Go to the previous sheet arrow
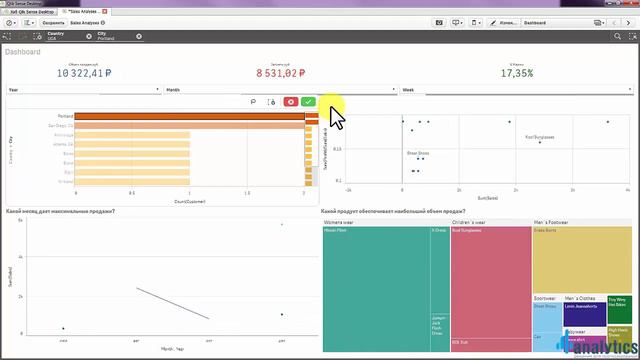This screenshot has height=360, width=640. coord(614,23)
